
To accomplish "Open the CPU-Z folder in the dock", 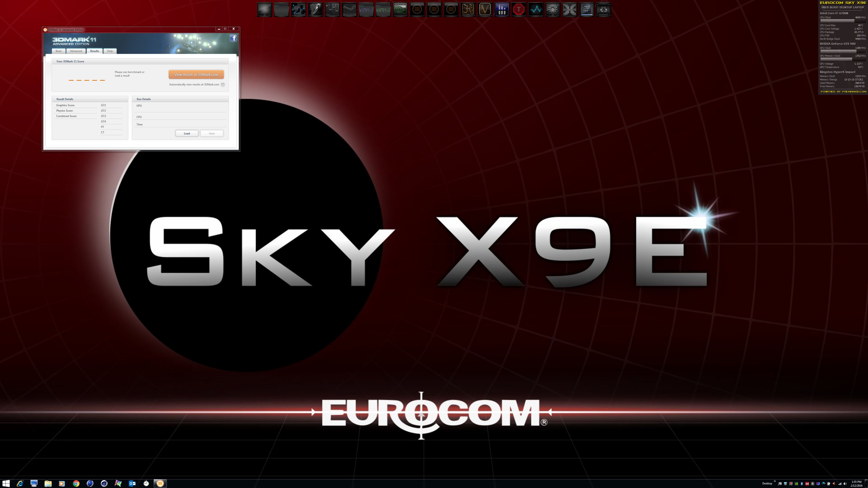I will point(366,9).
